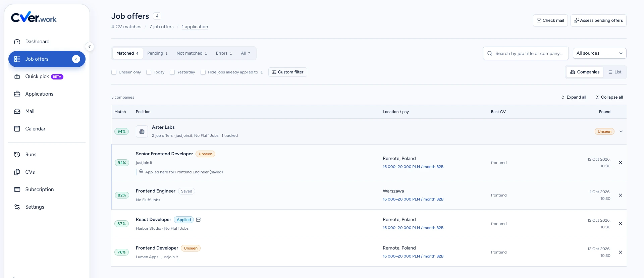The image size is (644, 278).
Task: Collapse the sidebar with the chevron button
Action: (x=90, y=47)
